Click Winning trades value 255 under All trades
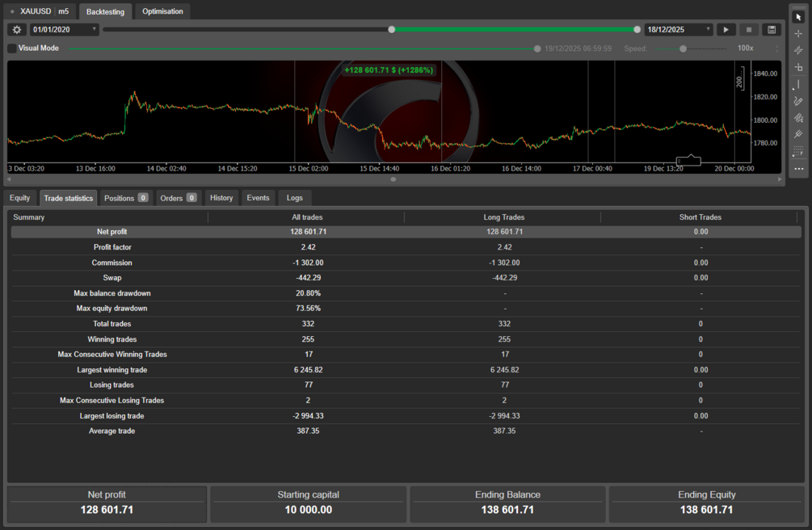Screen dimensions: 812x530 click(308, 339)
